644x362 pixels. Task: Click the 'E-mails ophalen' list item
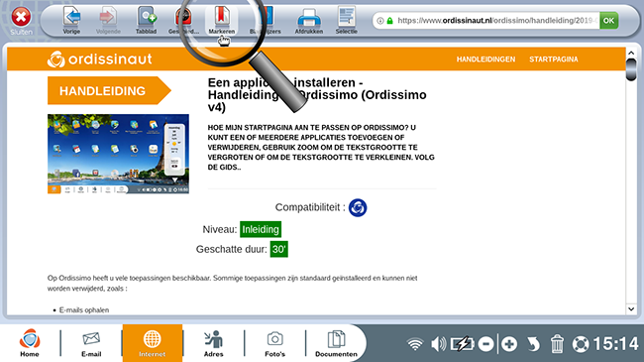[x=84, y=309]
